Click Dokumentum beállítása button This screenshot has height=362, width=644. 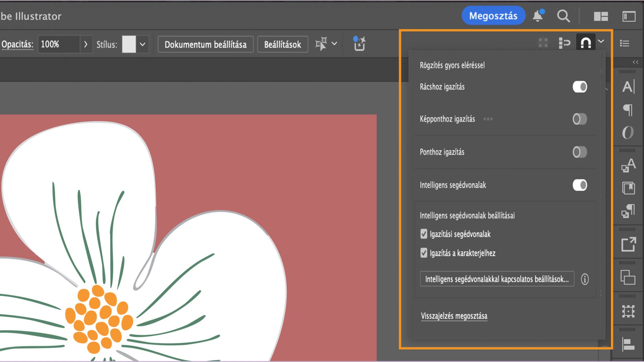[205, 44]
